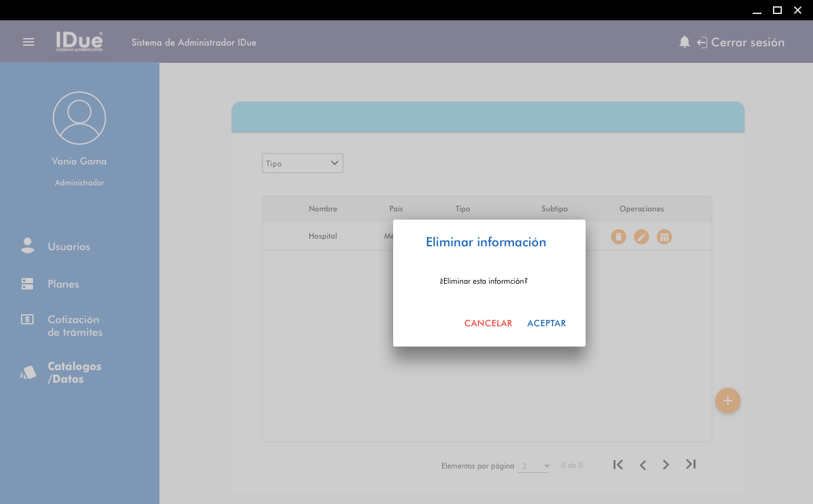The image size is (813, 504).
Task: Click the user profile avatar
Action: pos(79,118)
